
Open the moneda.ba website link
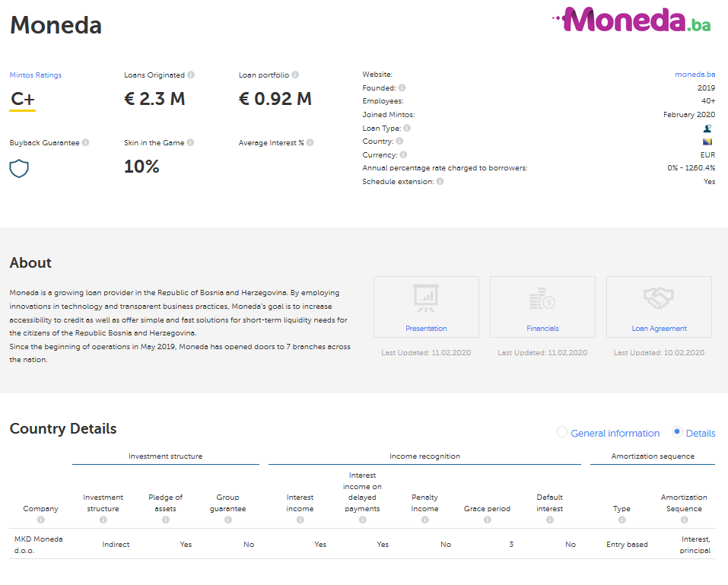click(695, 75)
